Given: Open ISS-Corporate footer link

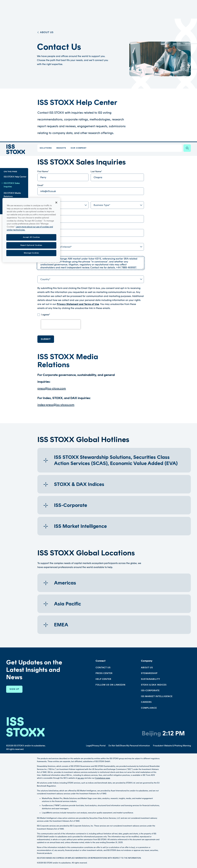Looking at the screenshot, I should [150, 690].
